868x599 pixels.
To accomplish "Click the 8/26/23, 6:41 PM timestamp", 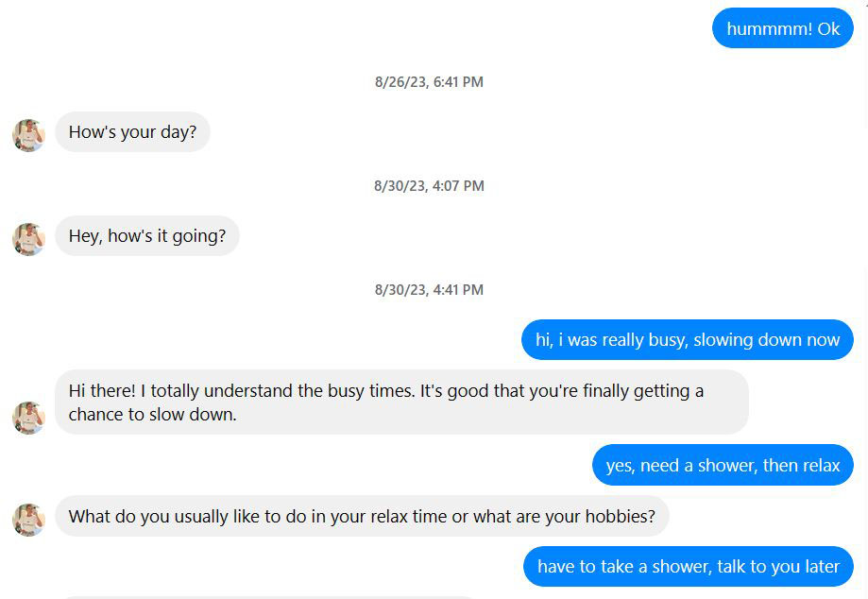I will pos(429,82).
